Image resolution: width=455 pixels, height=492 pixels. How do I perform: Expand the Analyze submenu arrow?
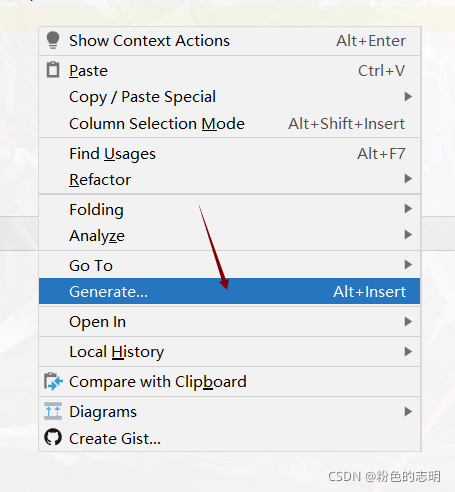pos(408,235)
